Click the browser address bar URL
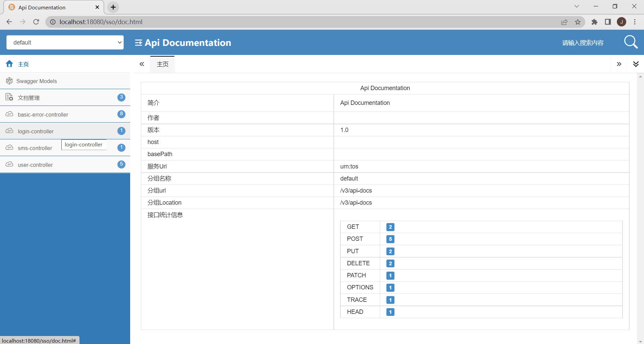This screenshot has height=344, width=644. [101, 22]
